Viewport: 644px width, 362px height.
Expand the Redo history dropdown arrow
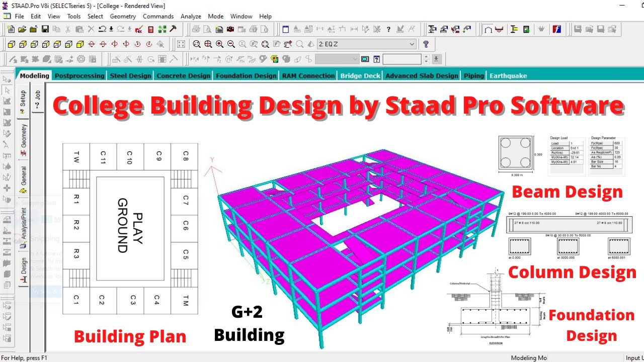pyautogui.click(x=129, y=29)
